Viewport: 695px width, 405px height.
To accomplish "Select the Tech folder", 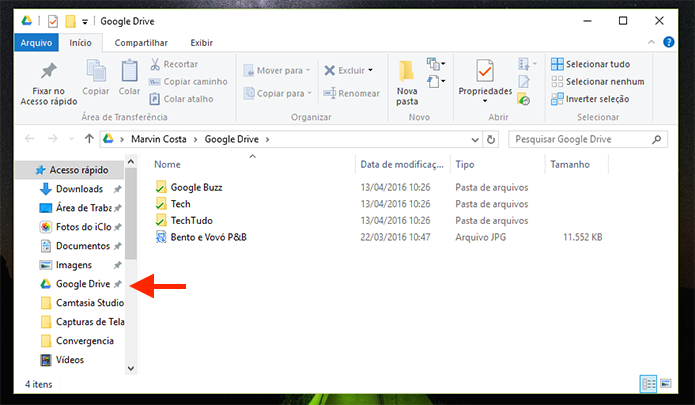I will pyautogui.click(x=180, y=204).
